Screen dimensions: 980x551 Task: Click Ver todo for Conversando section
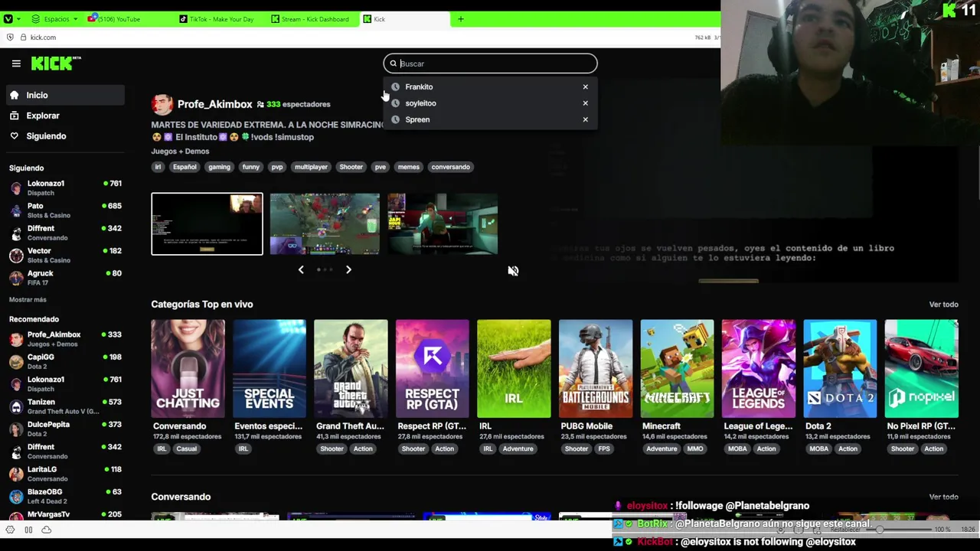point(943,497)
